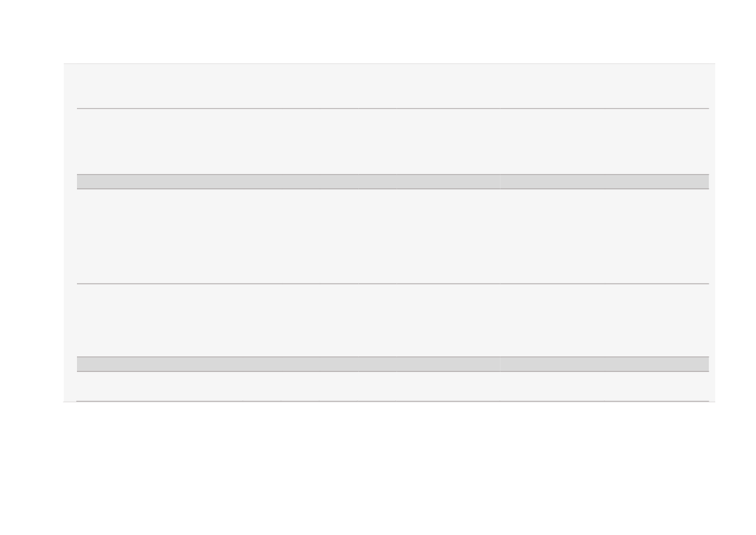
Task: Click the gray panel's top border line
Action: pyautogui.click(x=389, y=63)
